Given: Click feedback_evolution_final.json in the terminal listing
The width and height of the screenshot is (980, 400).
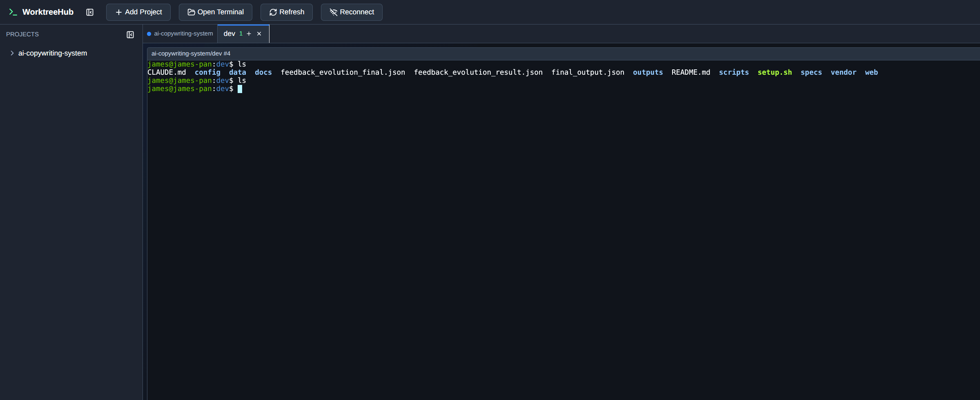Looking at the screenshot, I should (343, 72).
